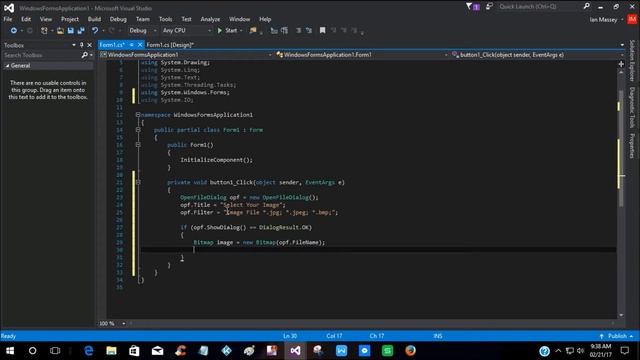Image resolution: width=640 pixels, height=360 pixels.
Task: Click the Search Toolbox input field
Action: 42,55
